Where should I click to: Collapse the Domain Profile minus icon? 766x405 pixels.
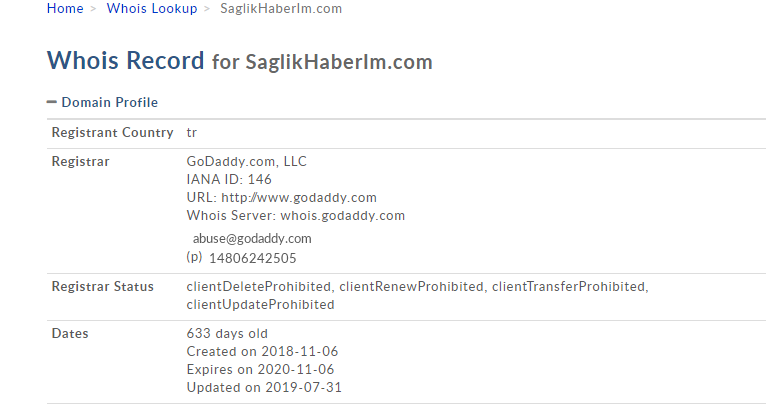tap(51, 102)
